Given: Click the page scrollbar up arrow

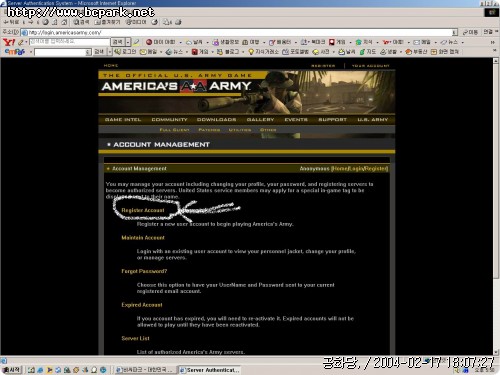Looking at the screenshot, I should coord(496,61).
